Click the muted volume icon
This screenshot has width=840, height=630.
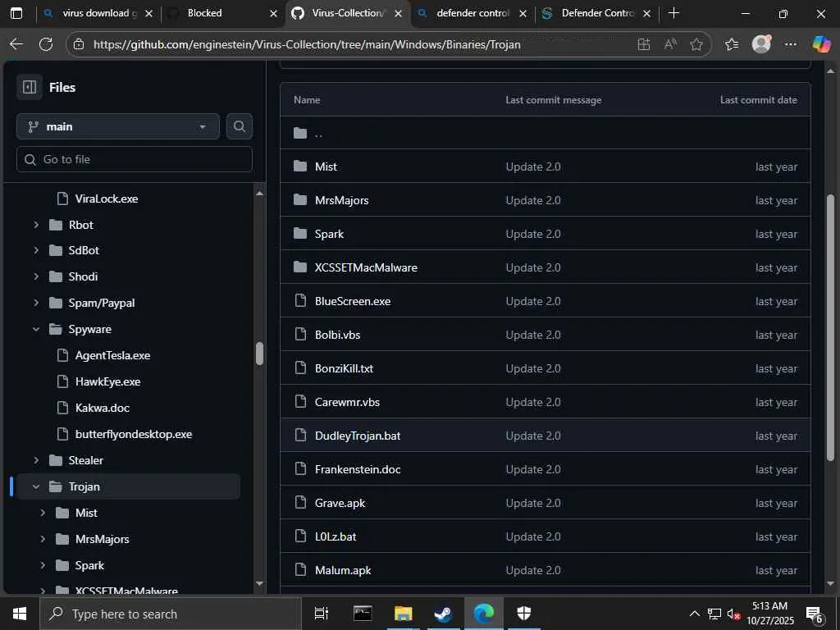[733, 614]
